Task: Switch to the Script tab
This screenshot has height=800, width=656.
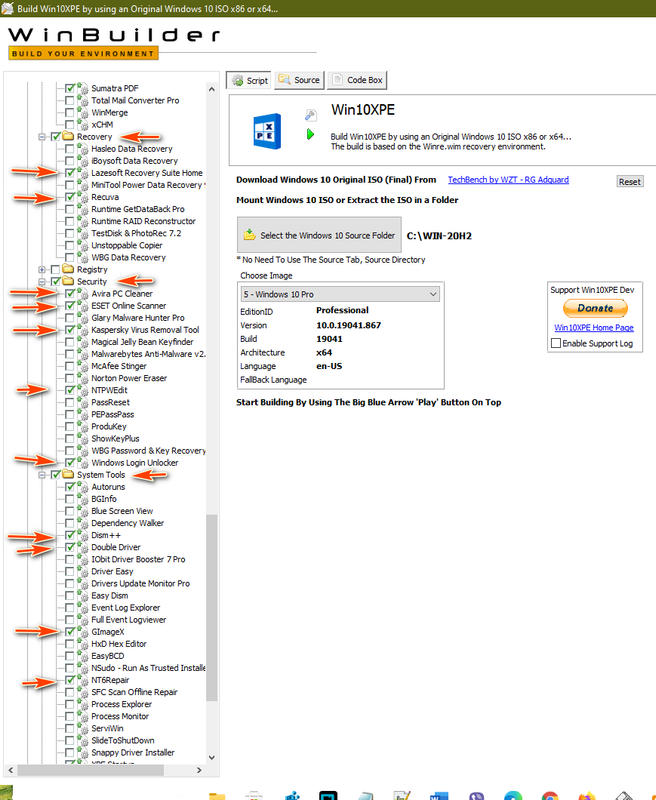Action: point(249,81)
